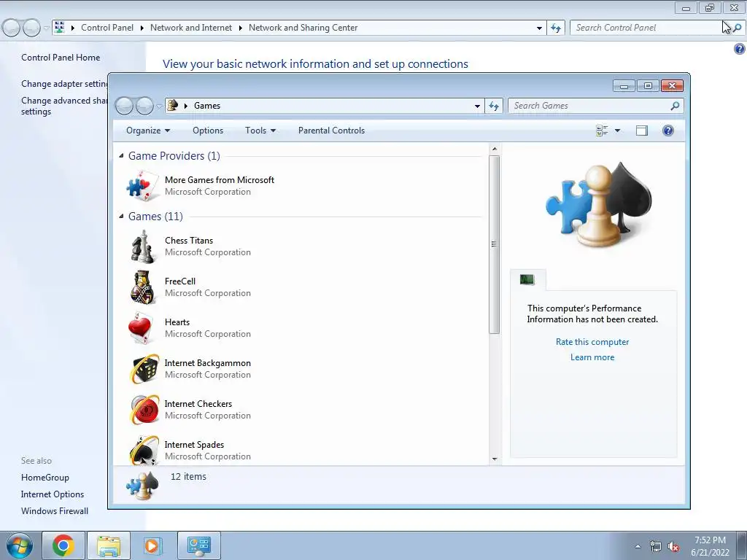Expand breadcrumb arrow after Network and Internet
This screenshot has height=560, width=747.
pos(240,28)
